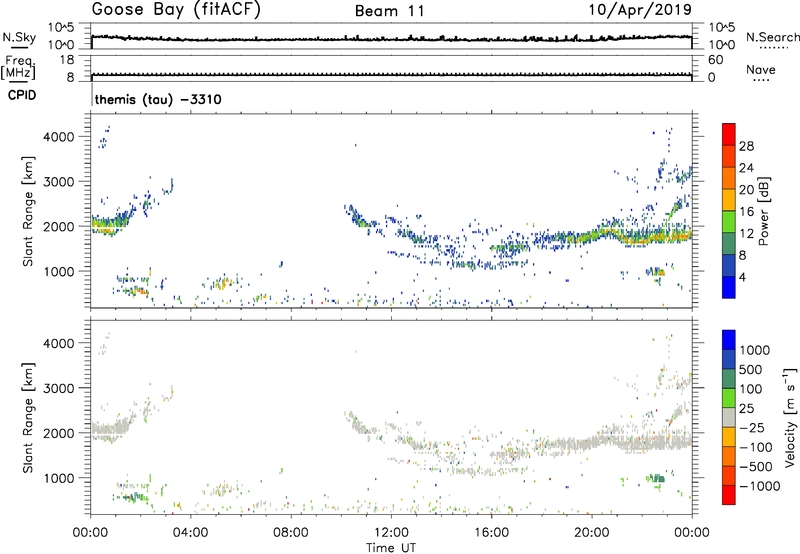Click the '18' frequency axis tick label
800x554 pixels.
pyautogui.click(x=67, y=60)
